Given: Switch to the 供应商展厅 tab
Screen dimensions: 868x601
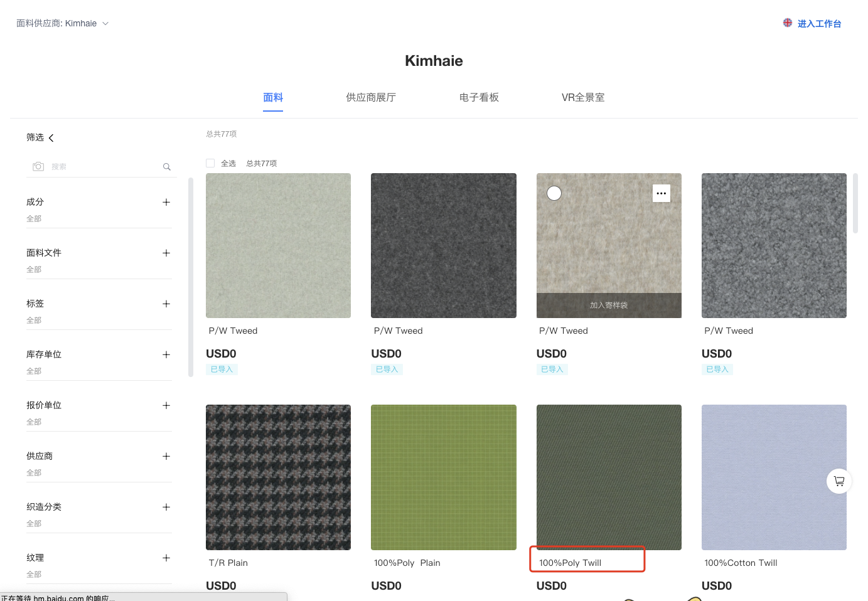Looking at the screenshot, I should pos(370,97).
